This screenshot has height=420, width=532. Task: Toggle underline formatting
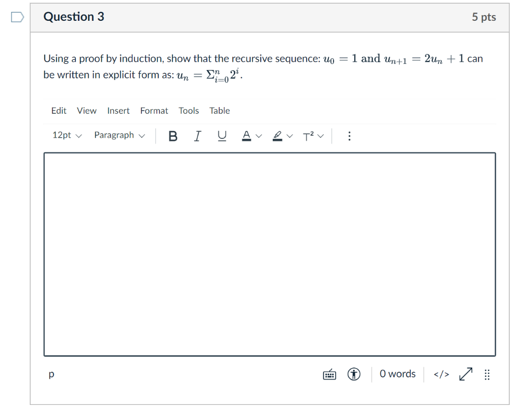click(x=222, y=136)
